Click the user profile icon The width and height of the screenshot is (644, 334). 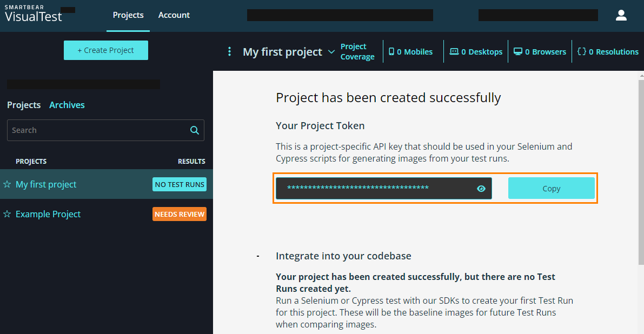(x=621, y=15)
